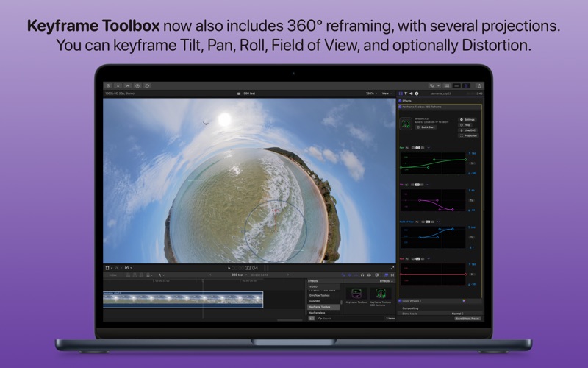Click the curve button right of Tilt graph
The height and width of the screenshot is (368, 588).
pyautogui.click(x=472, y=200)
